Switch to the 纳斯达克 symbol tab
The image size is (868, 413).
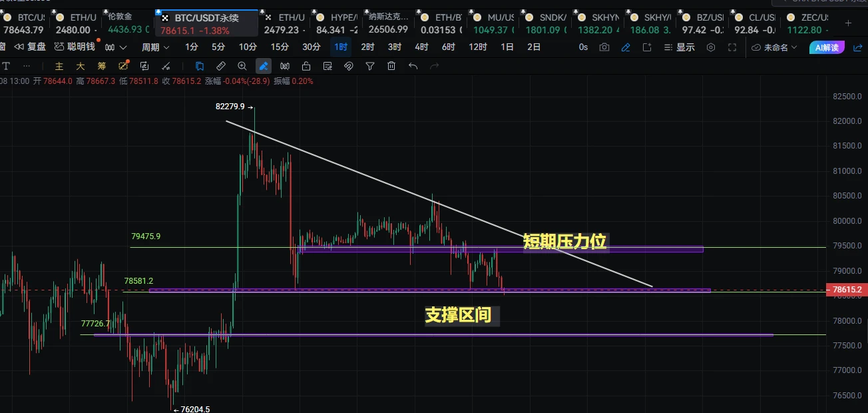click(389, 23)
